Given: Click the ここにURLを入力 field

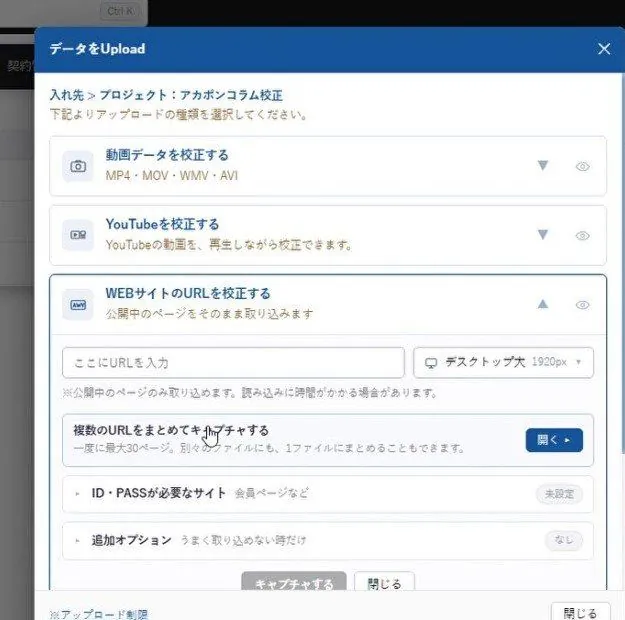Looking at the screenshot, I should (x=233, y=363).
